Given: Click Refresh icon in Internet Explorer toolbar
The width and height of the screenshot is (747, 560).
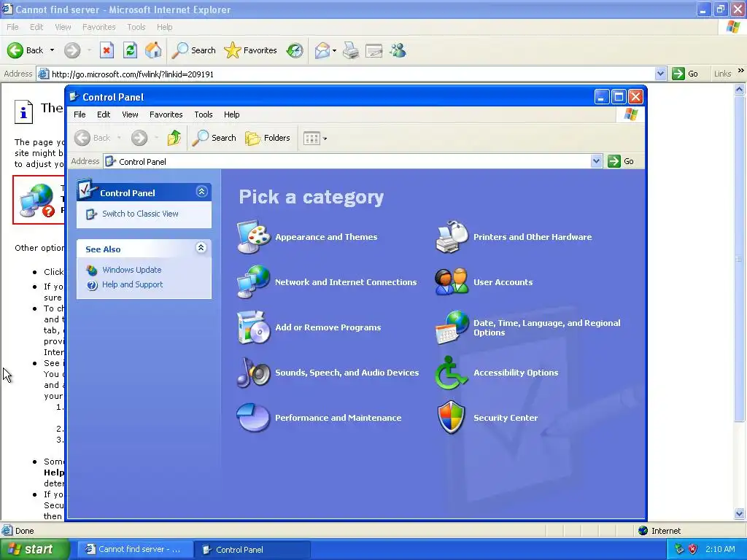Looking at the screenshot, I should pos(130,50).
